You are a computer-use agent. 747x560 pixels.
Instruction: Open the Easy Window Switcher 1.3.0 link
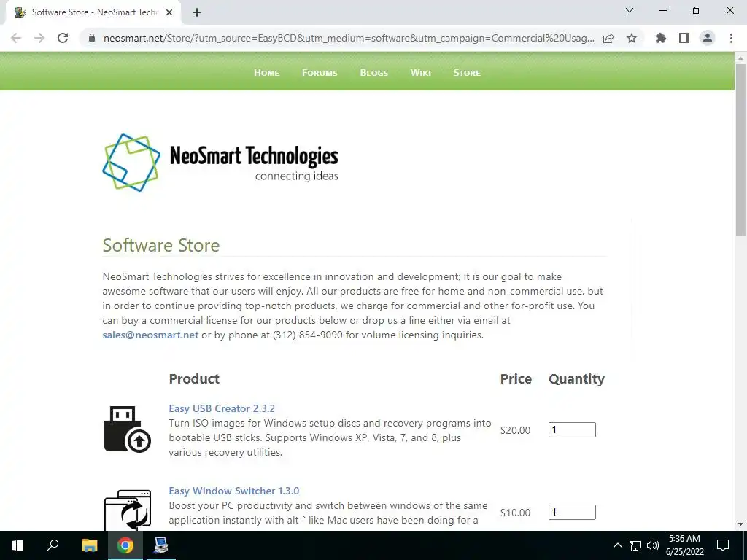click(234, 491)
